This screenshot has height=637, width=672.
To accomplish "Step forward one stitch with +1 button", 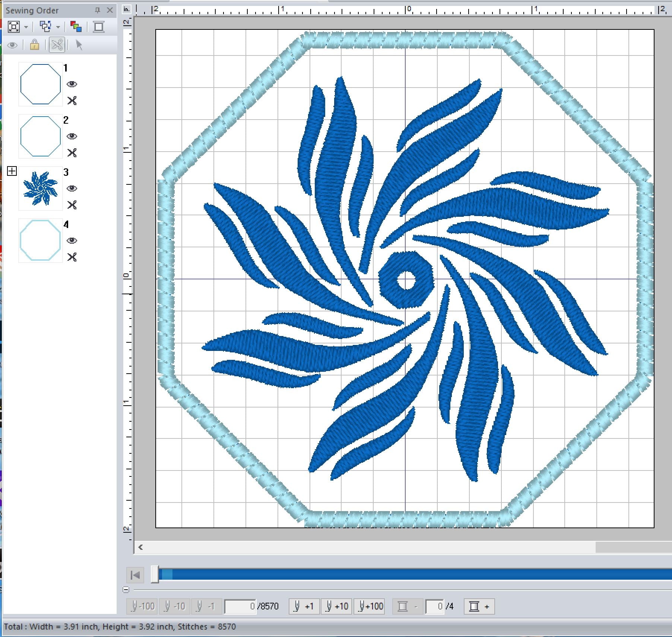I will 304,606.
